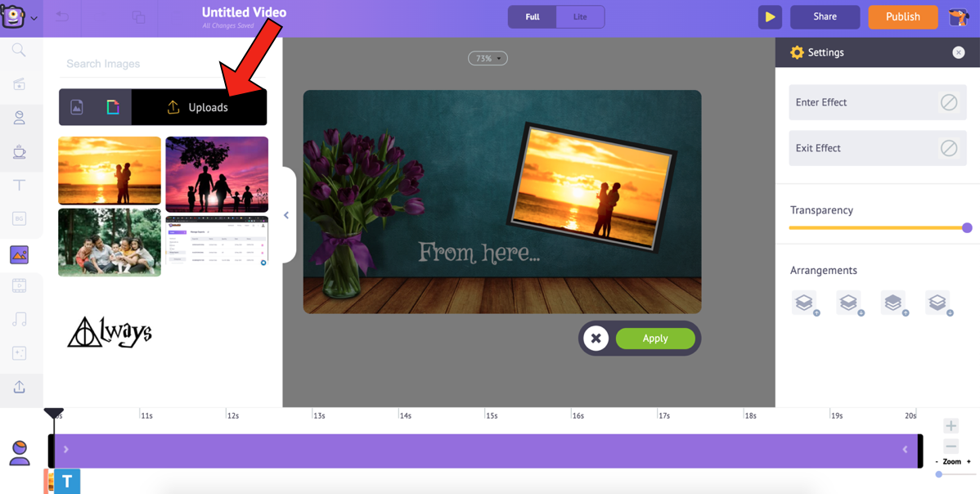Collapse the library panel with arrow
Screen dimensions: 980x494
[286, 215]
